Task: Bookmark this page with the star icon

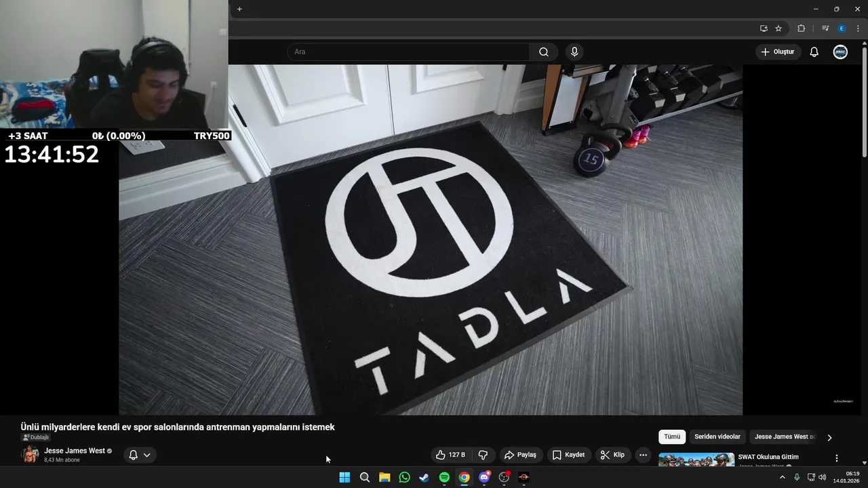Action: click(x=778, y=28)
